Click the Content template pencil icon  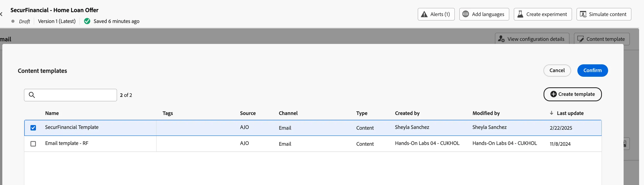click(x=580, y=39)
